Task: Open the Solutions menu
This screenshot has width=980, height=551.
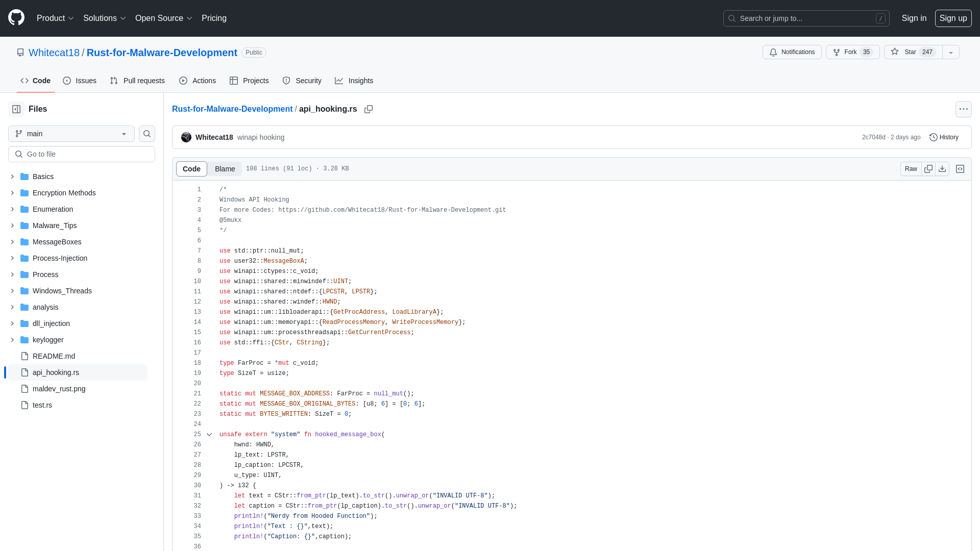Action: coord(104,18)
